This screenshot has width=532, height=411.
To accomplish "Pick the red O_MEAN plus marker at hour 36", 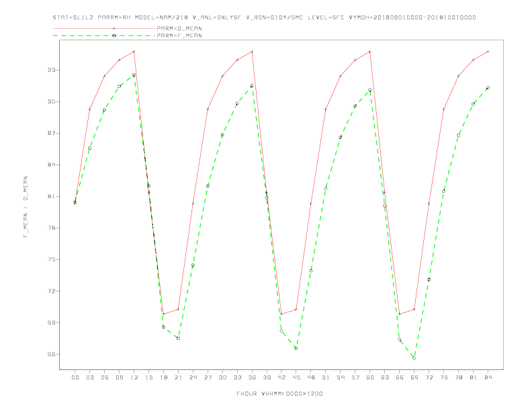I will tap(252, 52).
